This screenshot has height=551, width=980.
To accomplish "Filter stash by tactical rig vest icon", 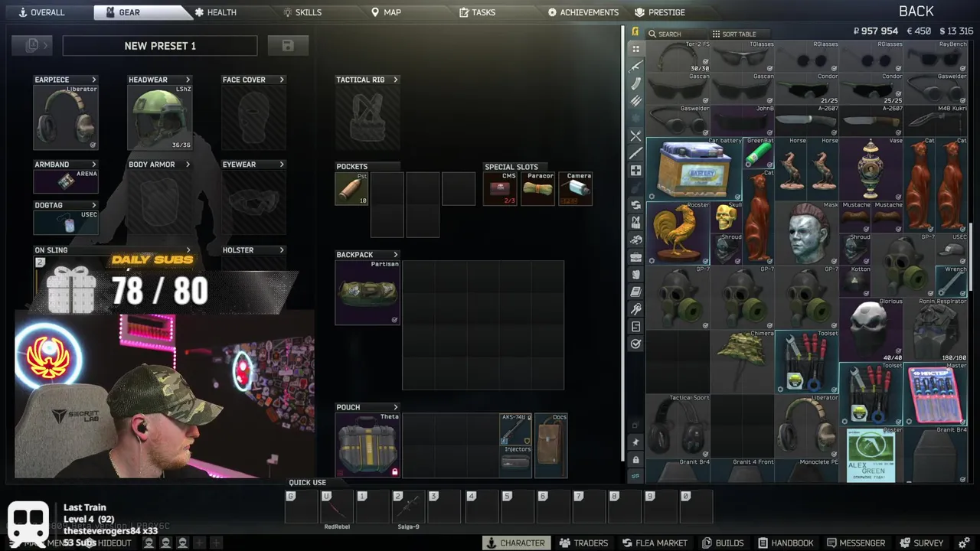I will pos(635,223).
